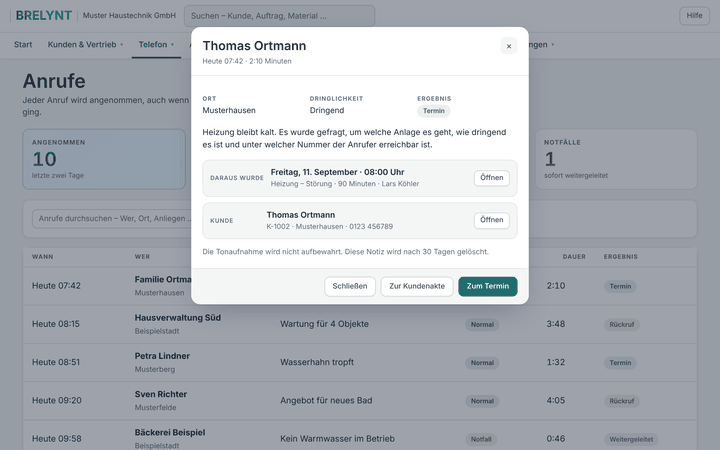720x450 pixels.
Task: Click Rückruf badge in Hausverwaltung Süd row
Action: coord(621,324)
